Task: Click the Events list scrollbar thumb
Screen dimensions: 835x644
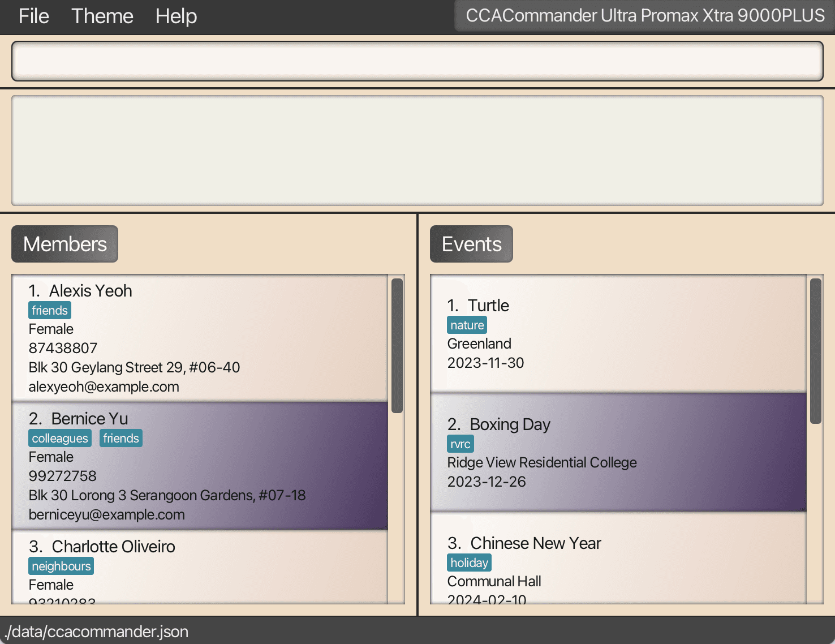Action: point(815,351)
